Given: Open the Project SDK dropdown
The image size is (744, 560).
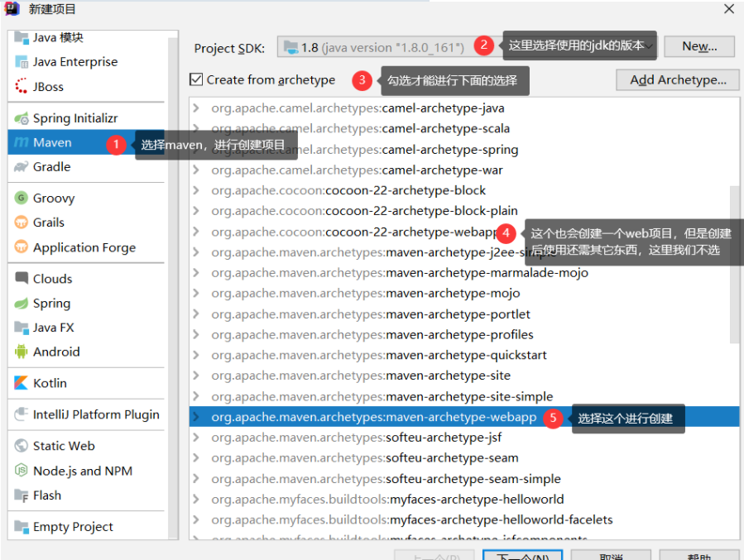Looking at the screenshot, I should (x=467, y=47).
